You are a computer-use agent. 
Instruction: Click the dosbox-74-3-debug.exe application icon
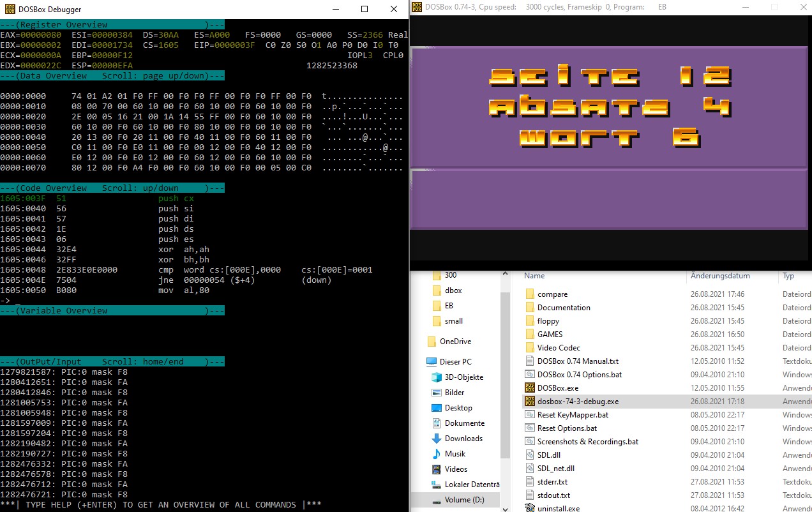[x=529, y=402]
